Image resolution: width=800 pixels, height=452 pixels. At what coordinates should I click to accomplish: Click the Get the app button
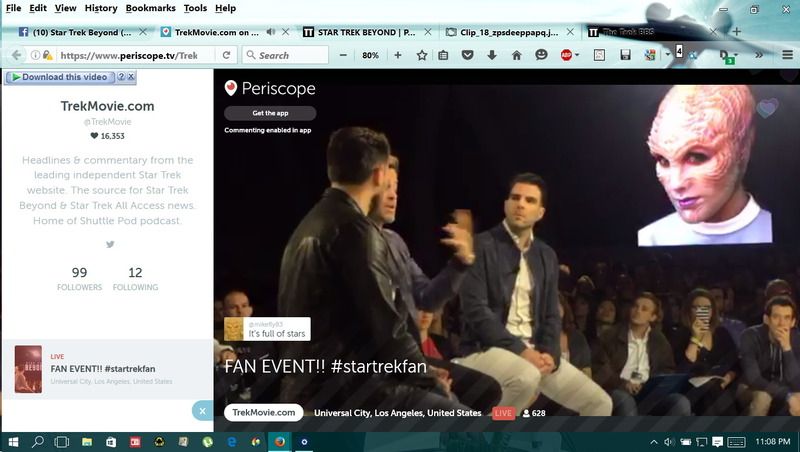[x=270, y=113]
